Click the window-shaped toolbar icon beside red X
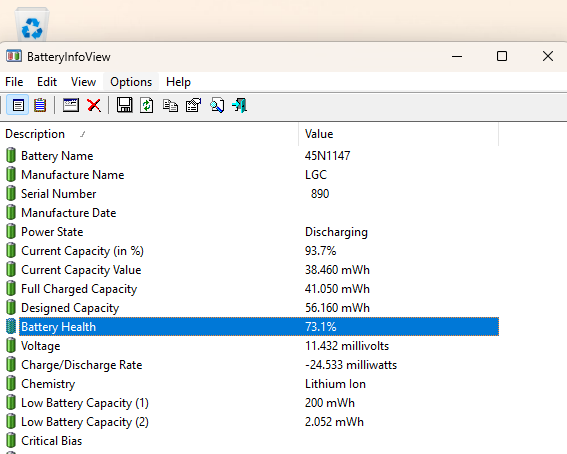Screen dimensions: 567x454 click(71, 105)
